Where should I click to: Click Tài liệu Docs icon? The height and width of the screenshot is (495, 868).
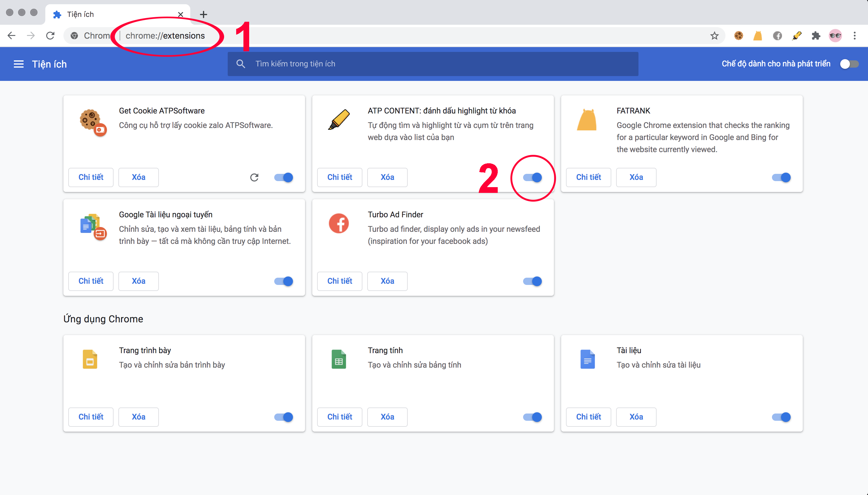pos(587,359)
